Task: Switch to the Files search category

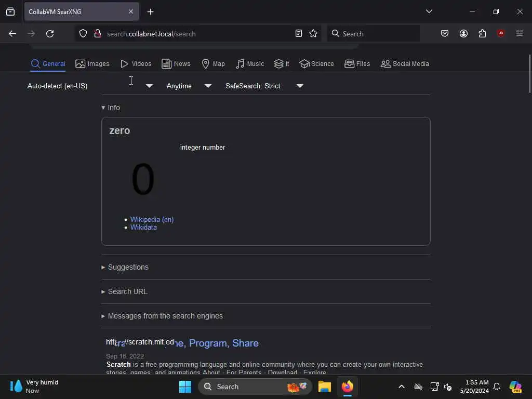Action: [x=357, y=64]
